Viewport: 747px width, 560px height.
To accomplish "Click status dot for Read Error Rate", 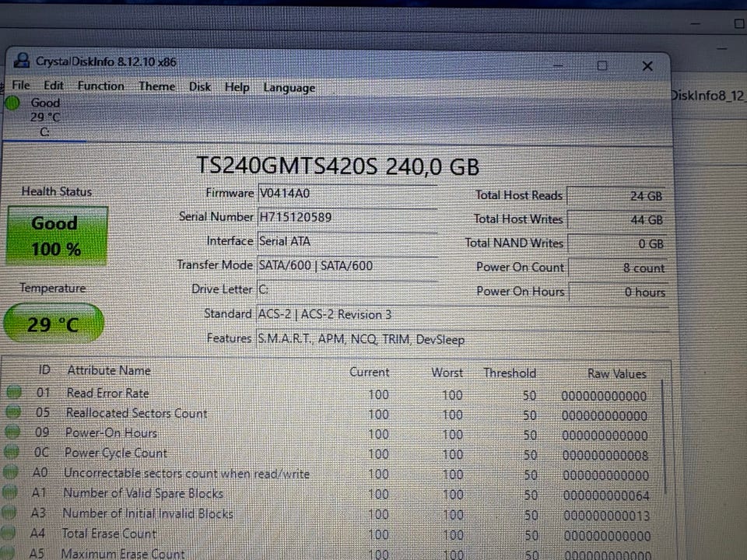I will coord(14,391).
